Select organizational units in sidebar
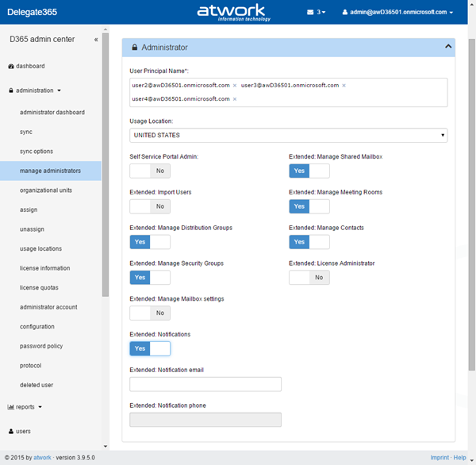This screenshot has width=476, height=465. [x=46, y=190]
